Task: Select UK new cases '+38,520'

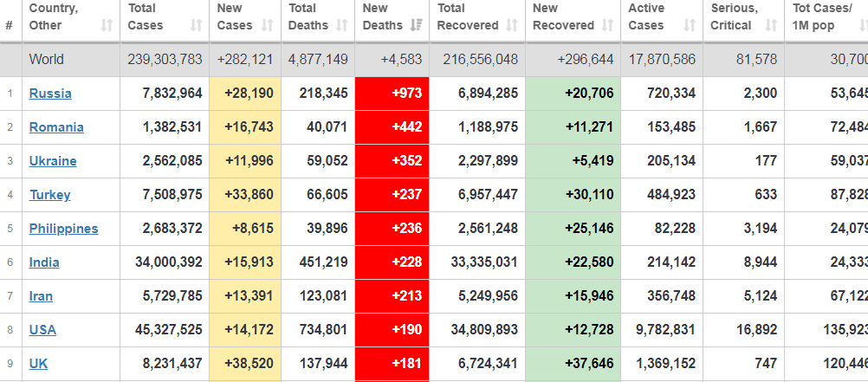Action: 249,363
